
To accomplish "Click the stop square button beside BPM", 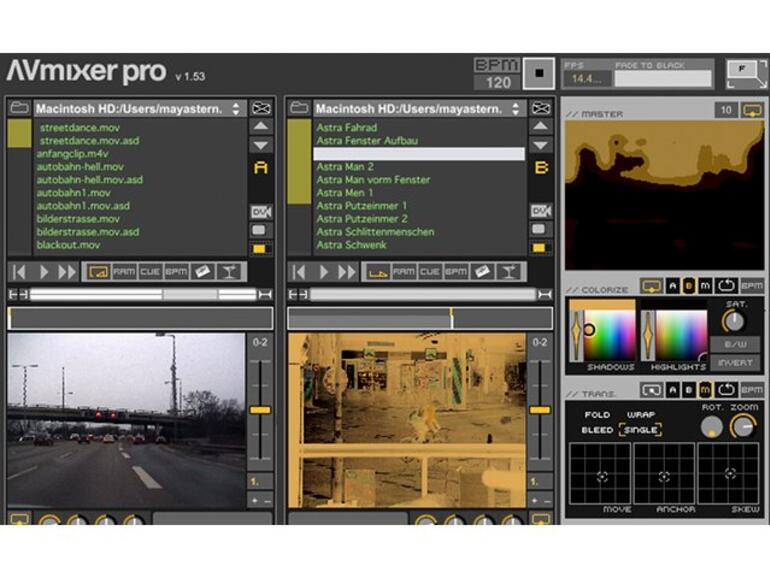I will (539, 73).
